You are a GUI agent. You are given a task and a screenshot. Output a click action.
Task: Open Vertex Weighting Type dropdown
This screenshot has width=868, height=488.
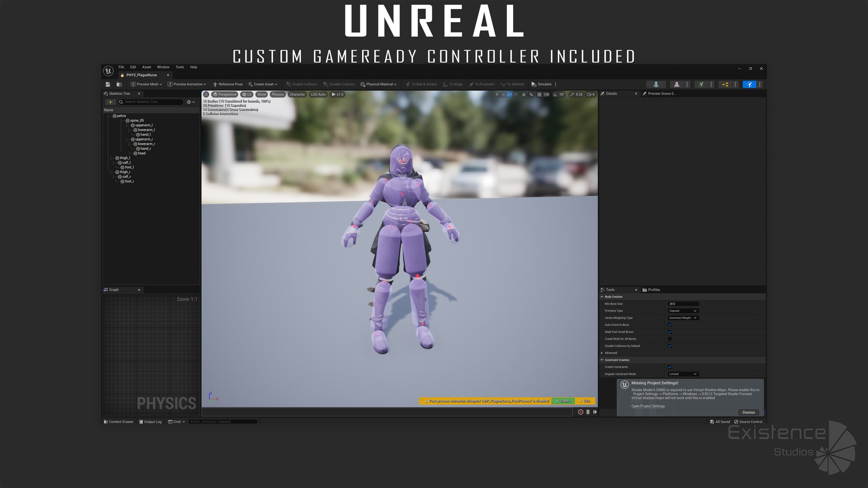click(683, 318)
